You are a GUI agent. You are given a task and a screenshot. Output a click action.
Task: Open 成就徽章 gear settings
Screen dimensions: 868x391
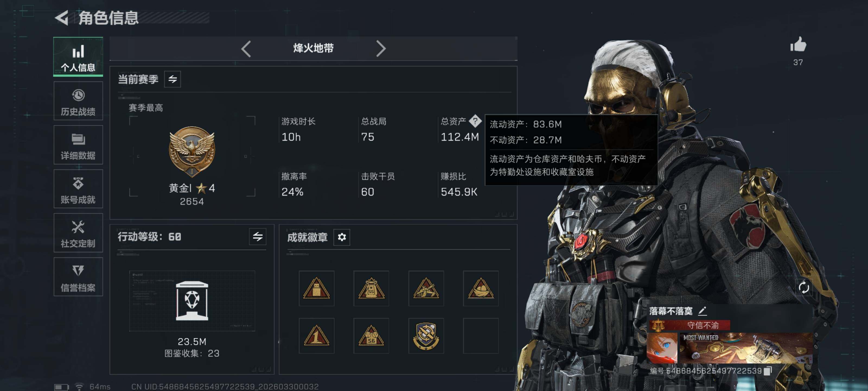pos(342,237)
